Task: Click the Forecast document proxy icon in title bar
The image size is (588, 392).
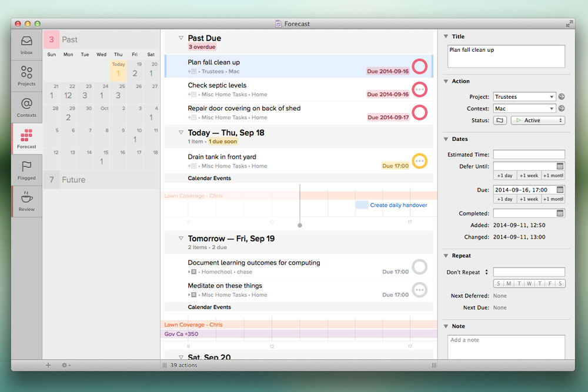Action: [278, 24]
